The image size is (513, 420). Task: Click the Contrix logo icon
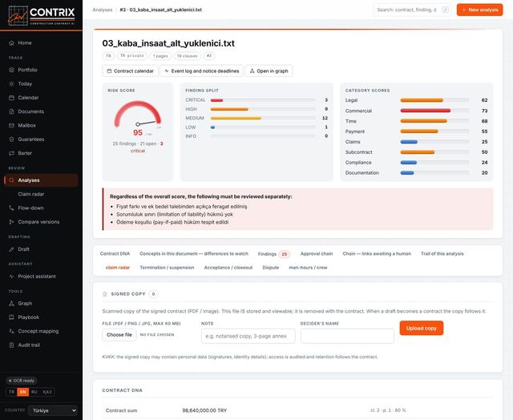tap(18, 15)
